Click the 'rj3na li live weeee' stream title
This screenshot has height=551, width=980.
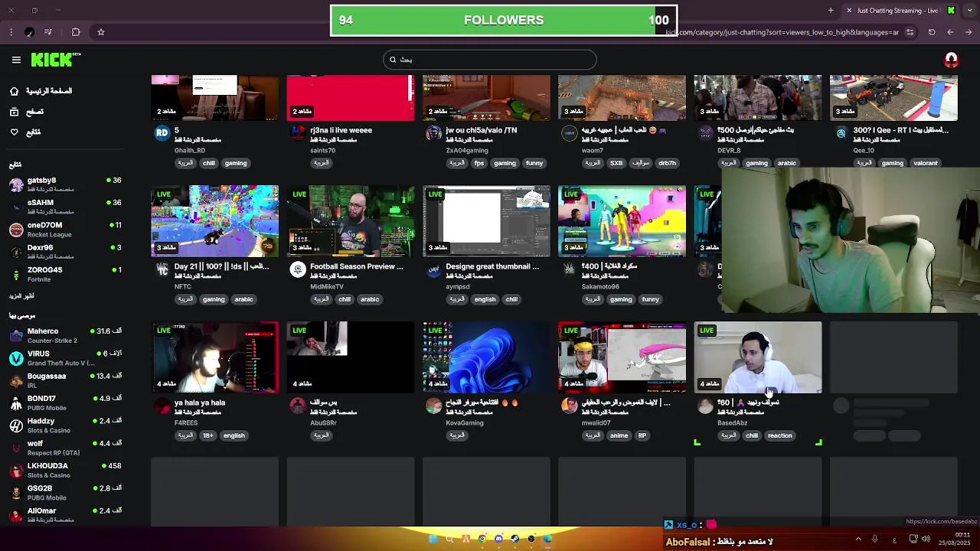[341, 130]
